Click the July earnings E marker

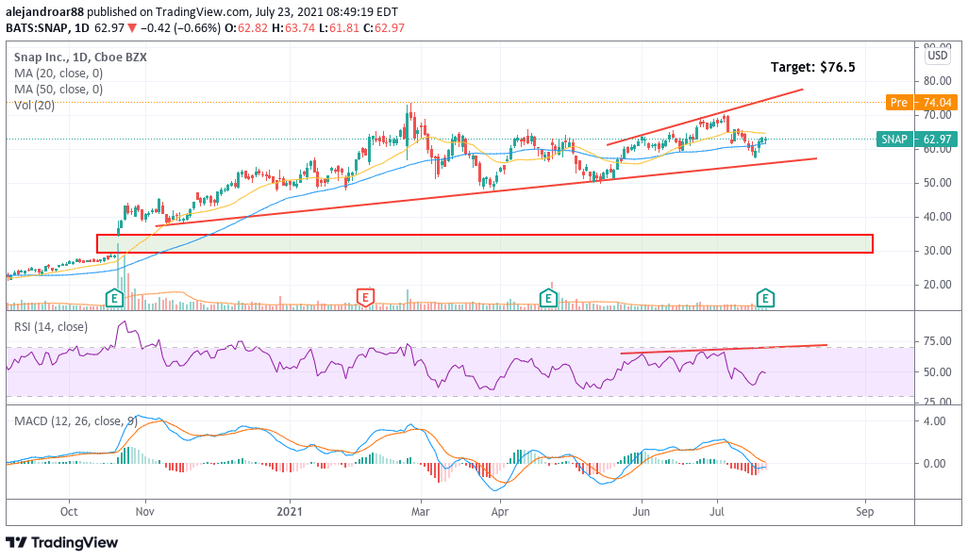pyautogui.click(x=765, y=299)
